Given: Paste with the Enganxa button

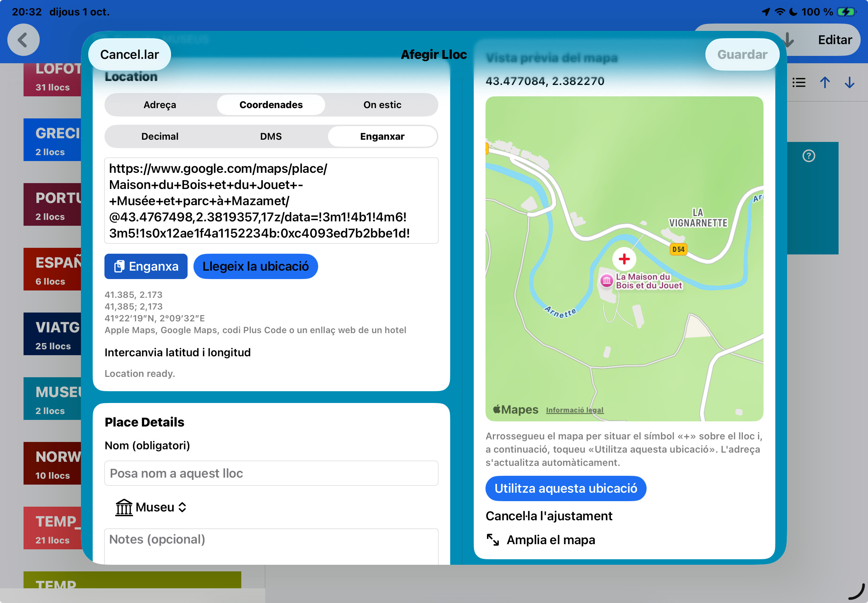Looking at the screenshot, I should pyautogui.click(x=146, y=266).
